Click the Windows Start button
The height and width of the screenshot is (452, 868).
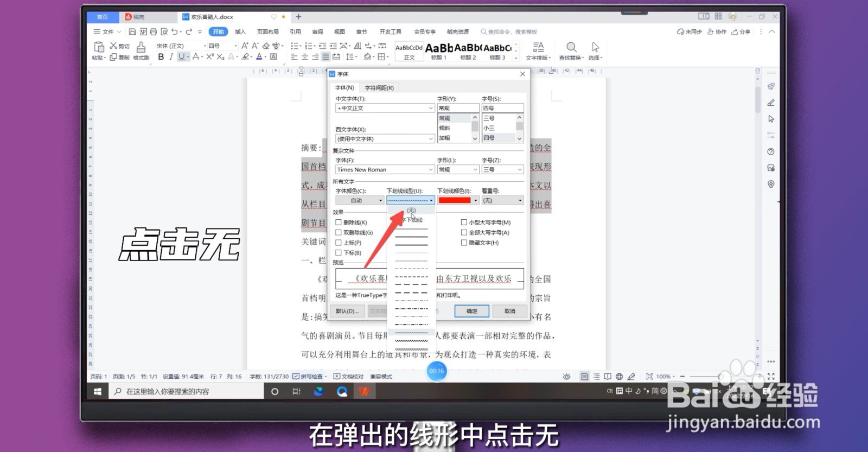click(98, 391)
